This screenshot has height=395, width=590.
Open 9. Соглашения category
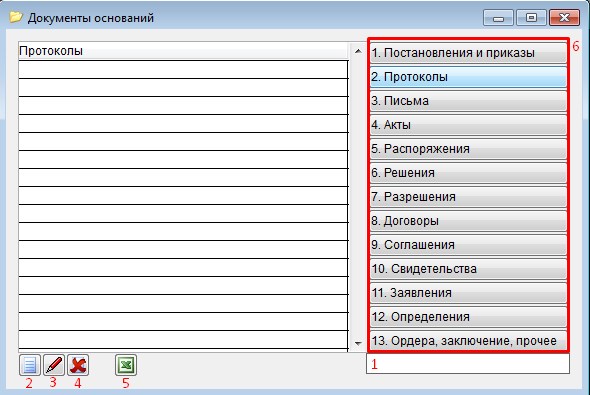tap(468, 245)
